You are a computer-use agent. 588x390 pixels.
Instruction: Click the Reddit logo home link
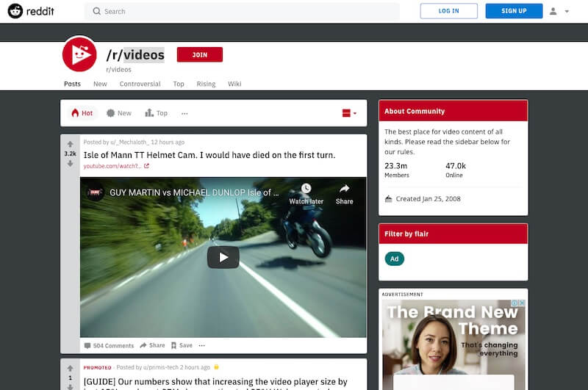31,11
